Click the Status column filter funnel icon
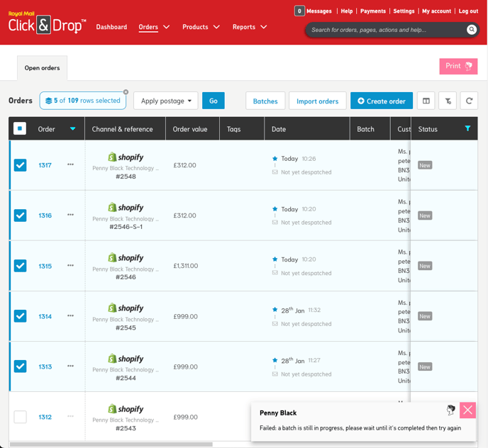The width and height of the screenshot is (488, 448). pos(467,129)
